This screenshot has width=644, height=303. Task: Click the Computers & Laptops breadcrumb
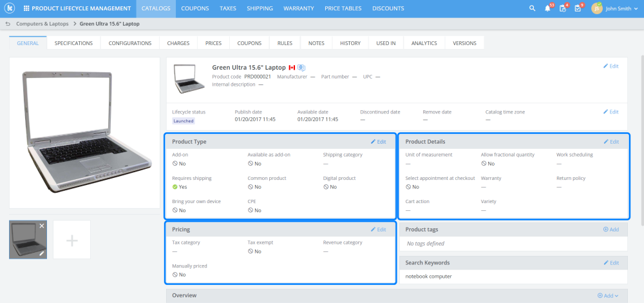43,24
